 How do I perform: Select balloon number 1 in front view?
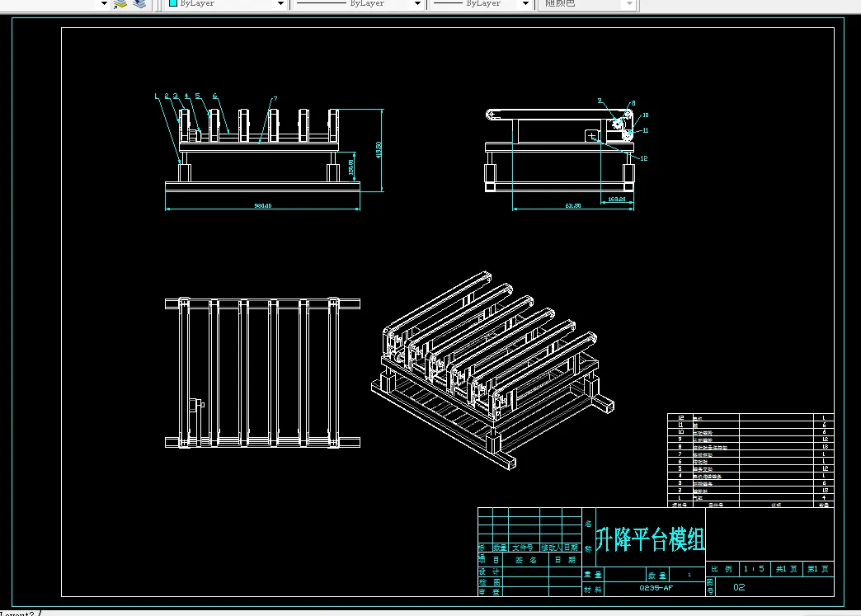click(x=157, y=96)
